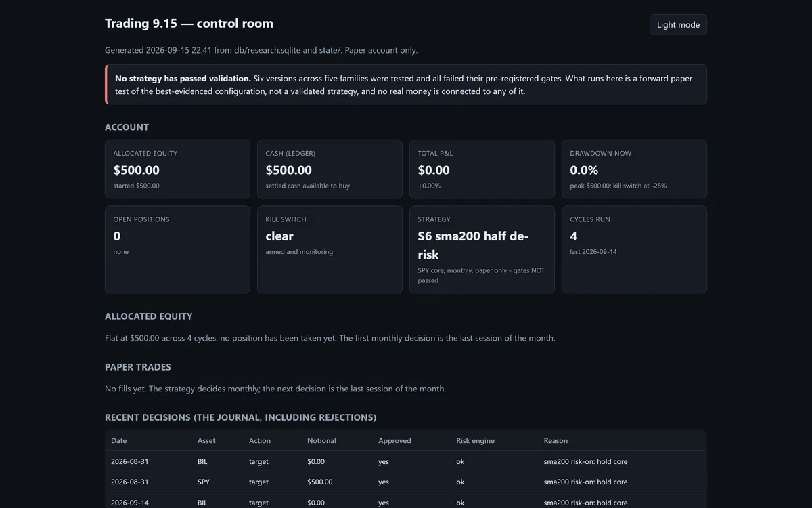Click the Cycles Run value 4
Image resolution: width=812 pixels, height=508 pixels.
click(x=574, y=236)
